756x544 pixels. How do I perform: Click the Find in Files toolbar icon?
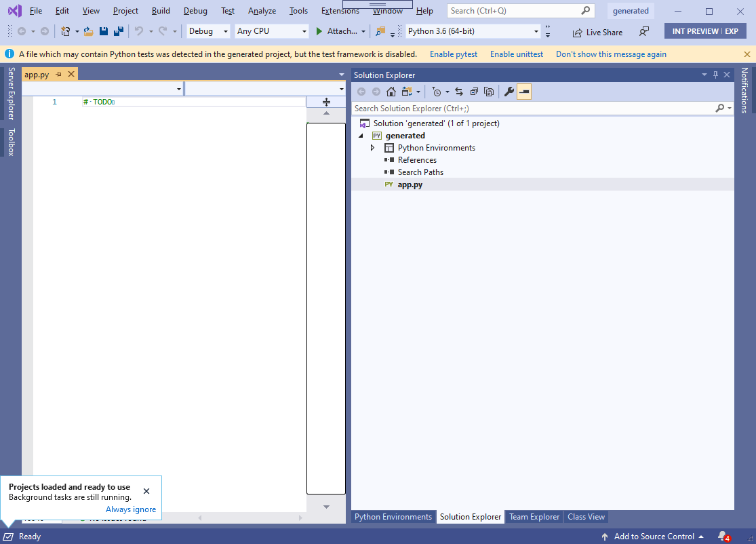380,31
